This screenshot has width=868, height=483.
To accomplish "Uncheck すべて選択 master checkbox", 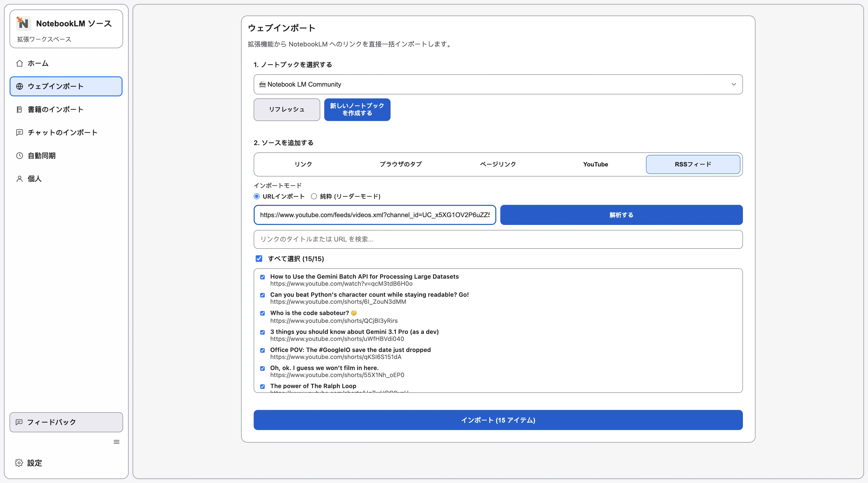I will pos(259,258).
